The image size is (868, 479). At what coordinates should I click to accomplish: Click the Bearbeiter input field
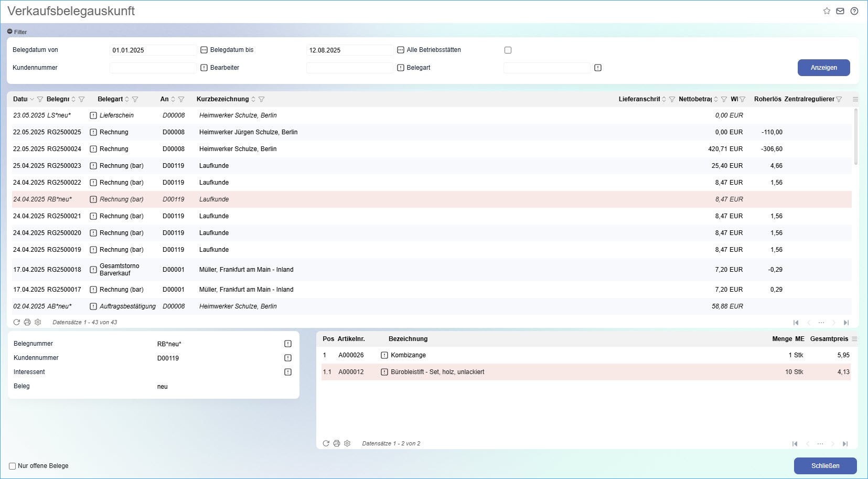[350, 68]
